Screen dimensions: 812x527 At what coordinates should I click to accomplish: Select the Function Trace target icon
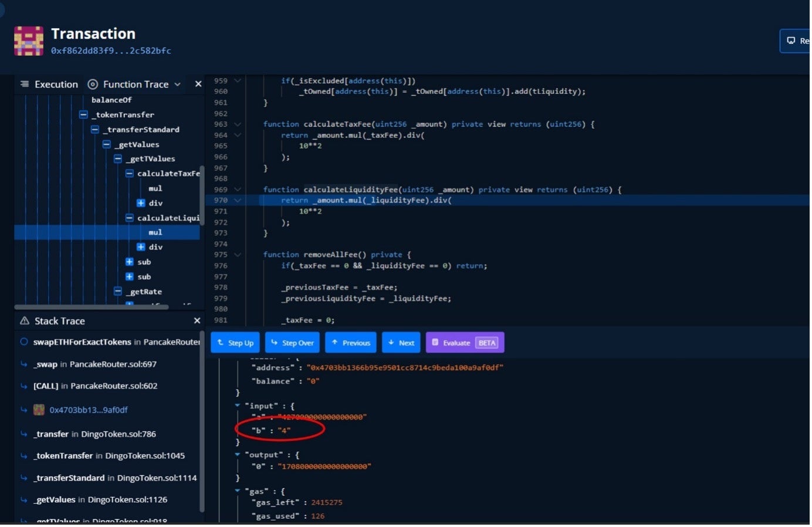93,85
